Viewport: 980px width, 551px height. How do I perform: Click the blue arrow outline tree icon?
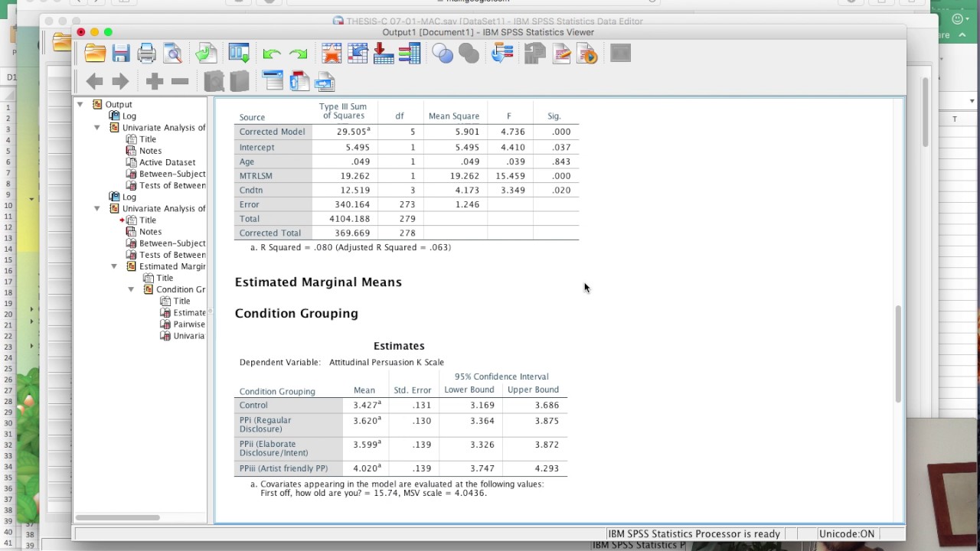(x=502, y=53)
